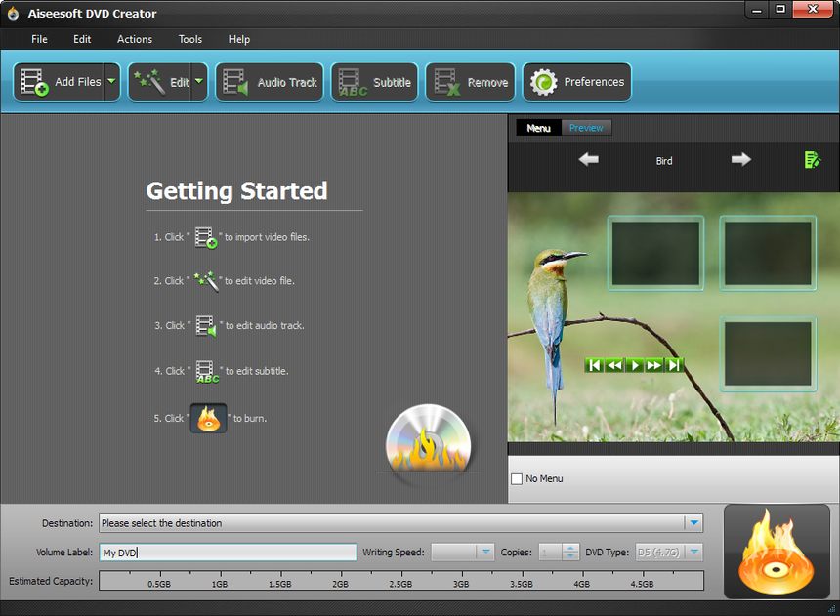Viewport: 840px width, 616px height.
Task: Click the edit template icon beside Bird
Action: point(814,159)
